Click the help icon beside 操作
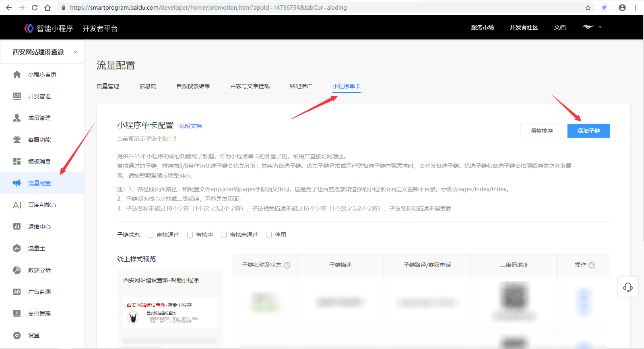The height and width of the screenshot is (349, 644). pos(592,265)
